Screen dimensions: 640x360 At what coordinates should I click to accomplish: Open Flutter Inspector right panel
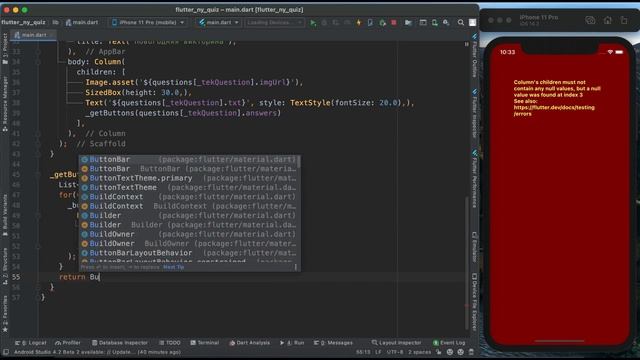(474, 114)
